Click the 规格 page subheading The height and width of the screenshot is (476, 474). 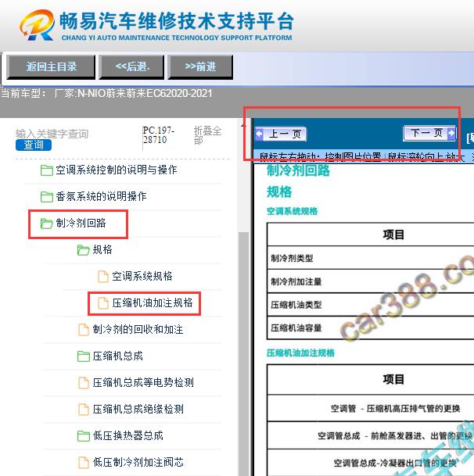point(279,191)
